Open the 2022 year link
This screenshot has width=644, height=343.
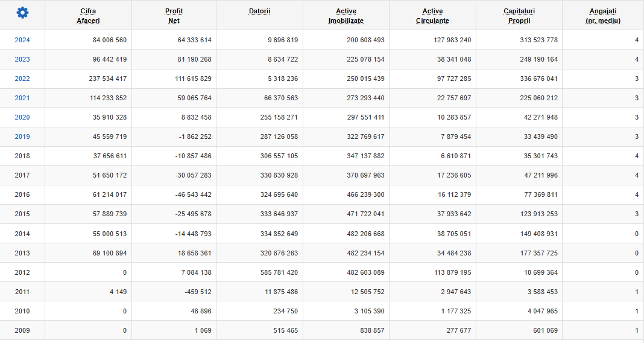click(22, 79)
